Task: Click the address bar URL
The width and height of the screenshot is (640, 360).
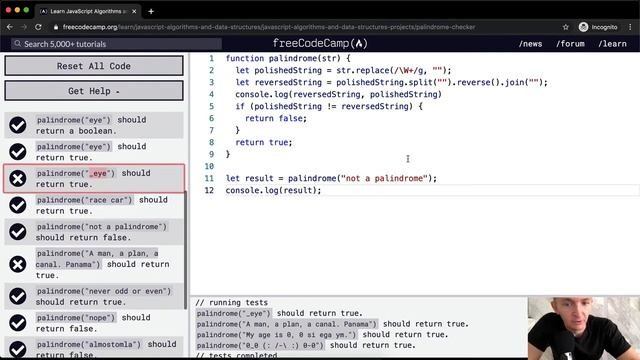Action: point(269,27)
